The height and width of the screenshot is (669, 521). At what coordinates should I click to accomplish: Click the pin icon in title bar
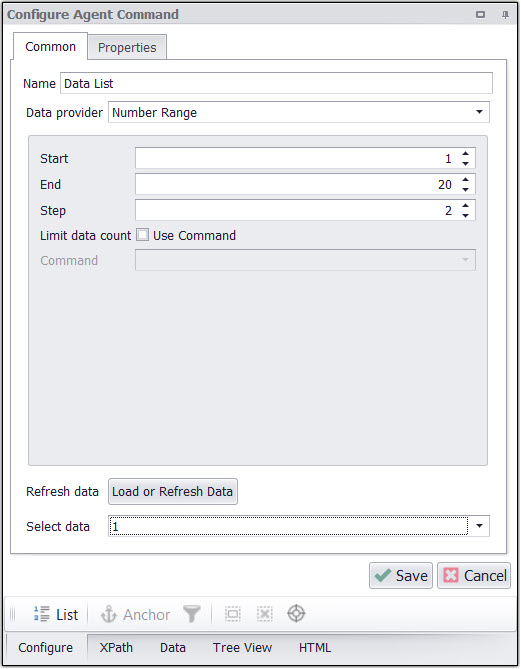(505, 15)
